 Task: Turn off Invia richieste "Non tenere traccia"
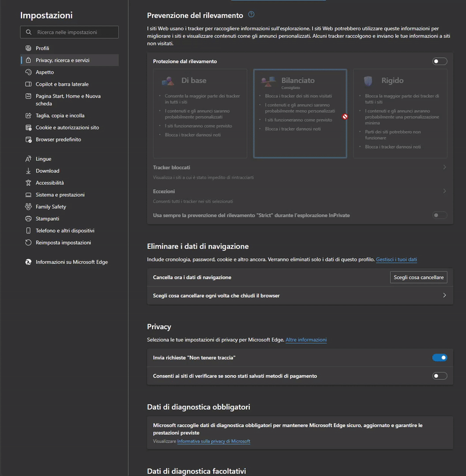439,358
